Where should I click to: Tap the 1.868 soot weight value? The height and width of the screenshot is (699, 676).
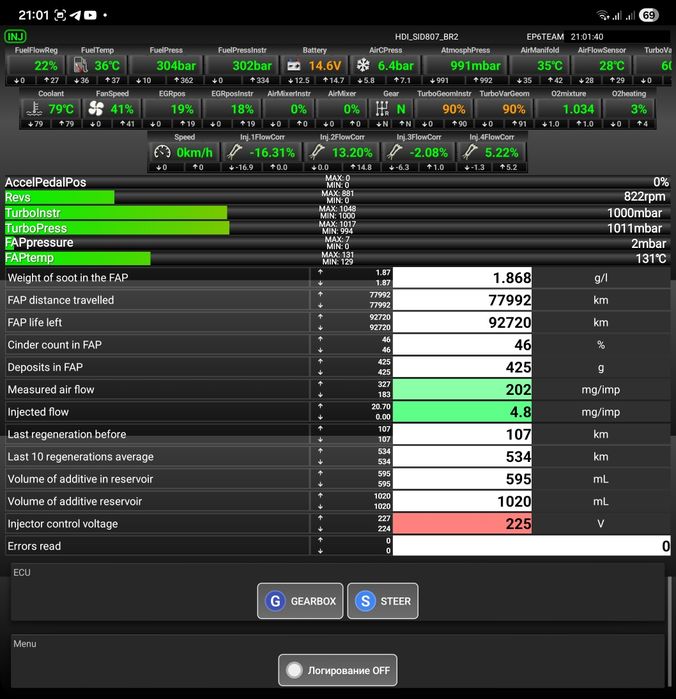(462, 278)
